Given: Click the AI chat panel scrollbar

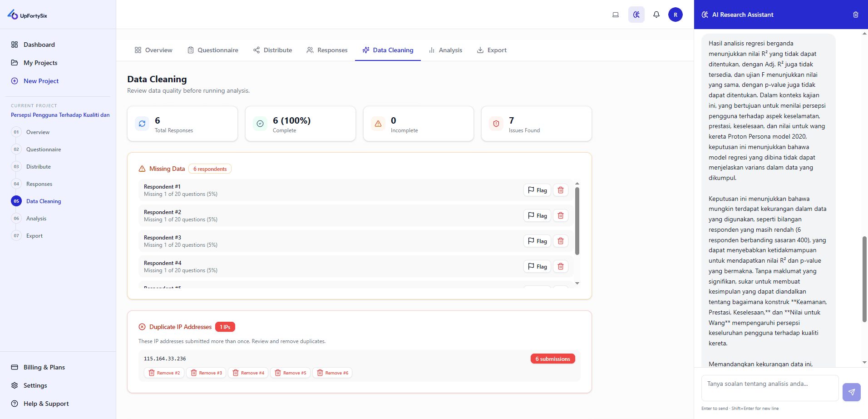Looking at the screenshot, I should [x=864, y=279].
